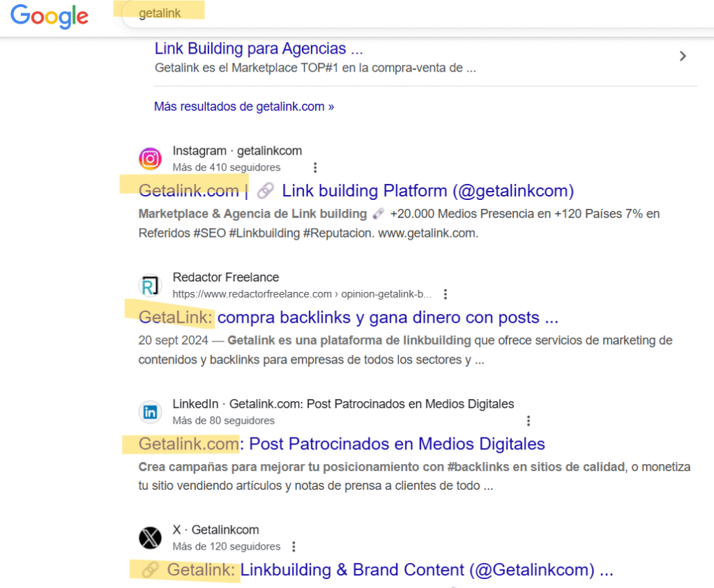Open GetaLink compra backlinks result title
The image size is (714, 588).
click(349, 318)
